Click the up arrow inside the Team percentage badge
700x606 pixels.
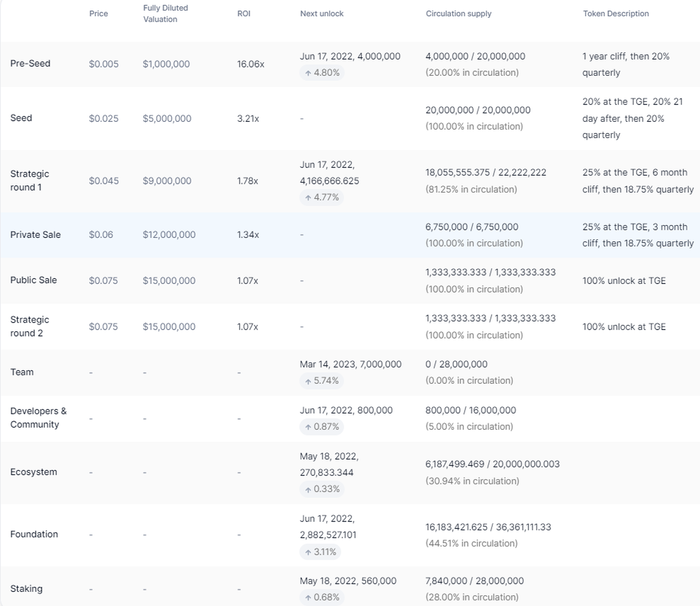click(x=307, y=380)
